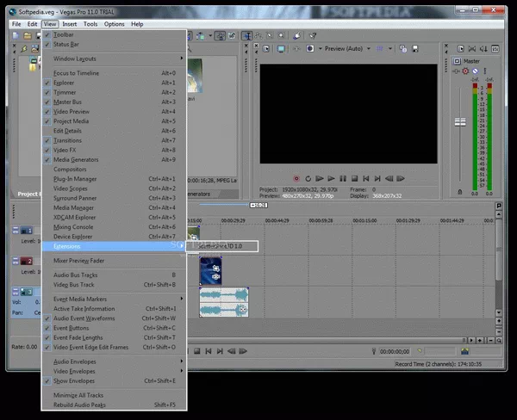Open Preview (Auto) quality dropdown

(369, 49)
